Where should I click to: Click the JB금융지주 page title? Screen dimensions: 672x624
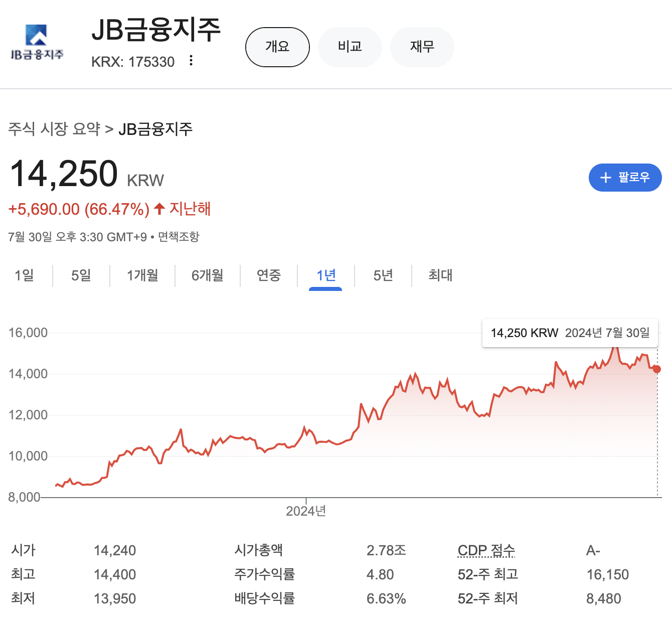tap(156, 30)
